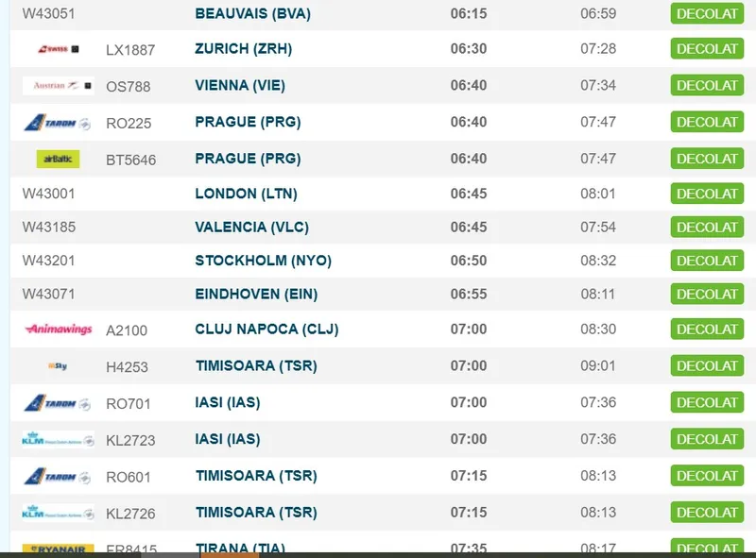Select flight number W43001 to London

point(49,194)
